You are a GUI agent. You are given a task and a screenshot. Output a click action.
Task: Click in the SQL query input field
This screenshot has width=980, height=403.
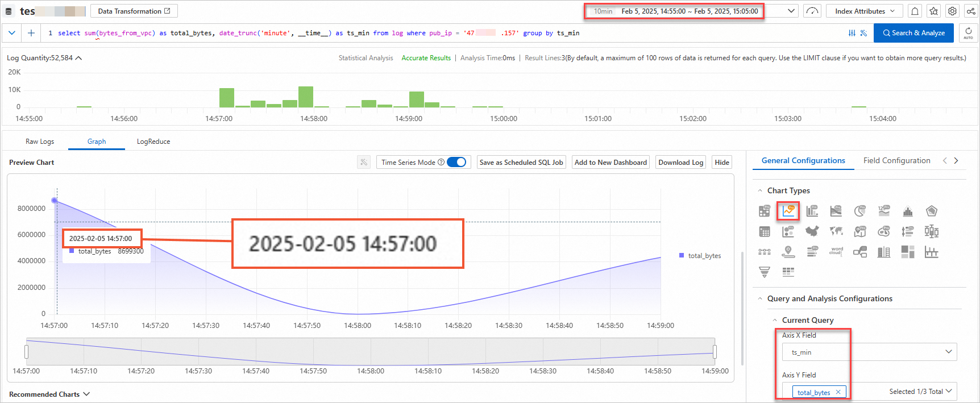443,33
